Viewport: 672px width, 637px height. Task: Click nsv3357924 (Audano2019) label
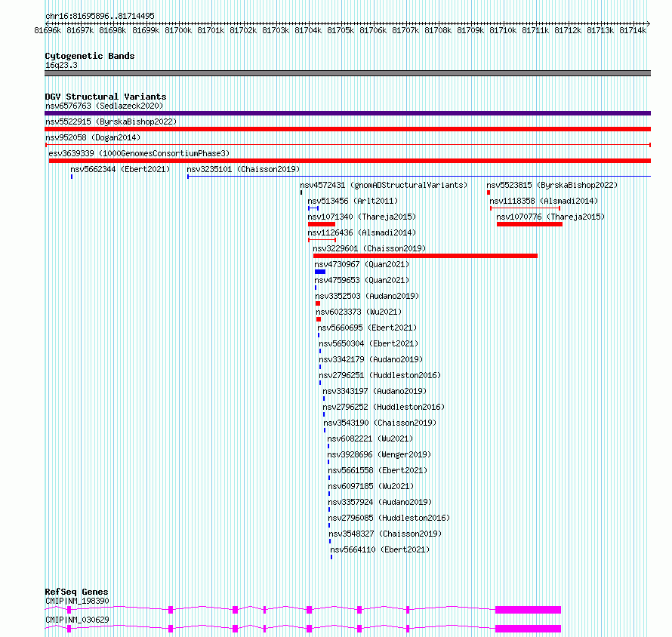click(380, 502)
